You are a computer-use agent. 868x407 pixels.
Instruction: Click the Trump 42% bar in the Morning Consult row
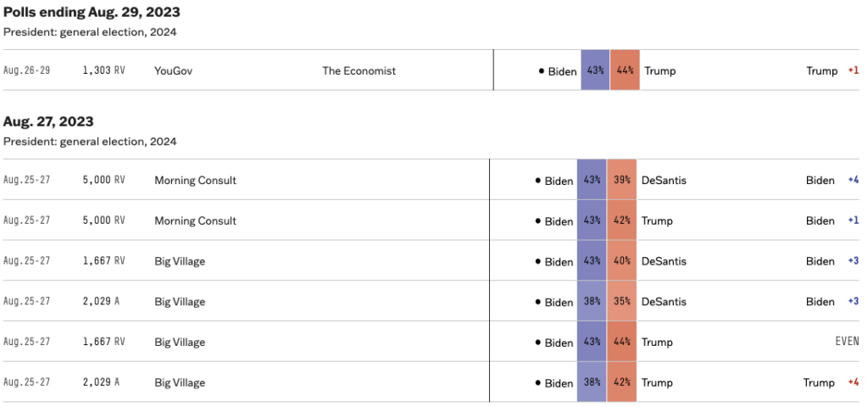click(621, 221)
